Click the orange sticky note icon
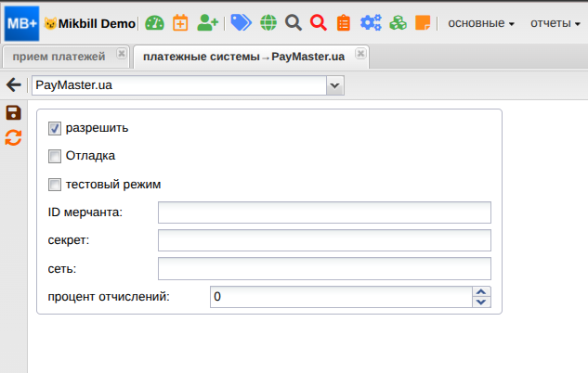The width and height of the screenshot is (588, 373). [423, 23]
